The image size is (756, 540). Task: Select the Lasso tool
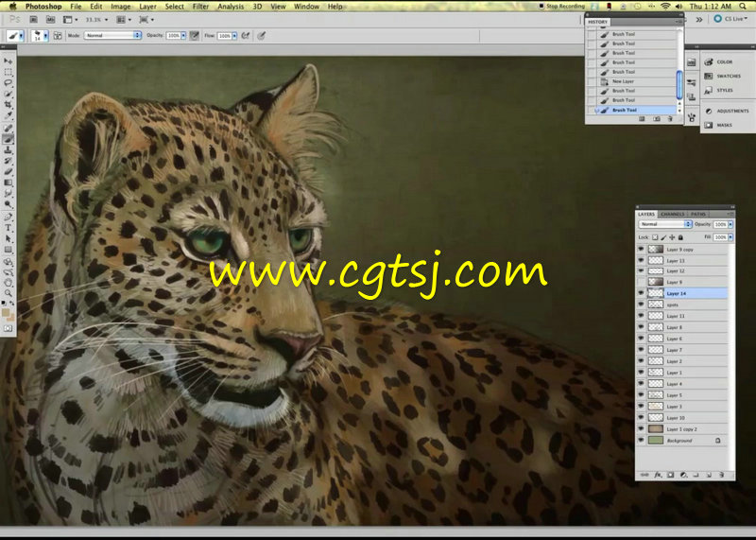coord(9,83)
